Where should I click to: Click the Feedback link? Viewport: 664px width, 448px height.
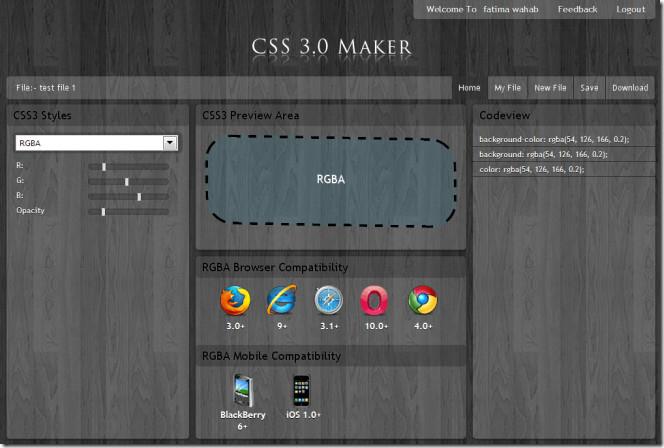click(x=577, y=9)
